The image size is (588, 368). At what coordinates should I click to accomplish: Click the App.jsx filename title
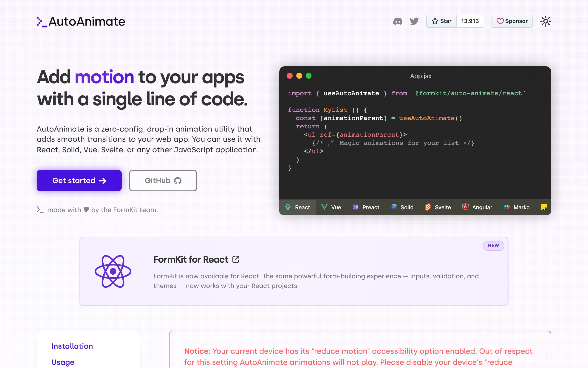tap(421, 76)
